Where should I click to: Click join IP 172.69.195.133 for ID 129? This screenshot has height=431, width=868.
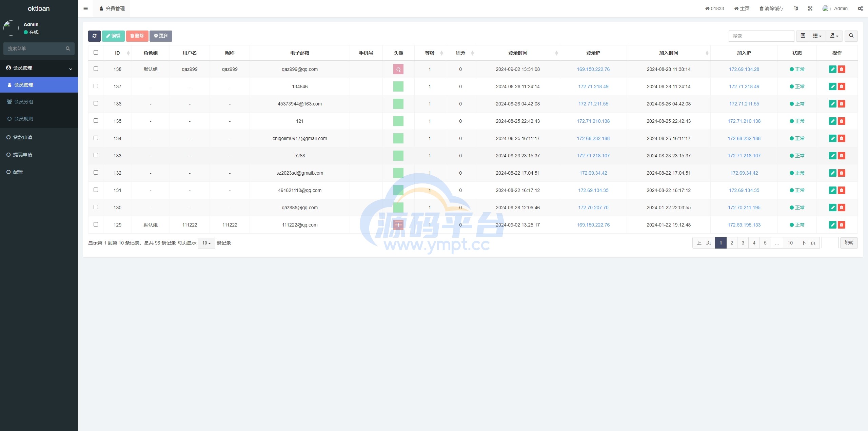[x=744, y=225]
